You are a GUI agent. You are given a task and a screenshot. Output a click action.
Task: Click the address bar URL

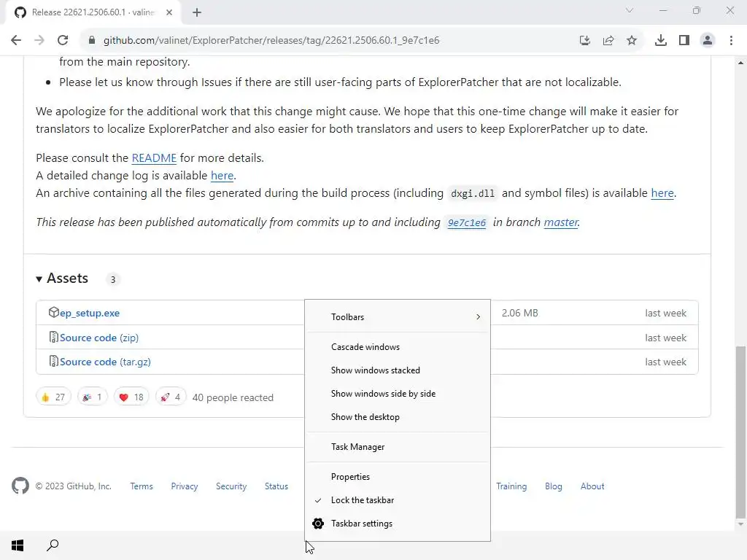[x=271, y=41]
